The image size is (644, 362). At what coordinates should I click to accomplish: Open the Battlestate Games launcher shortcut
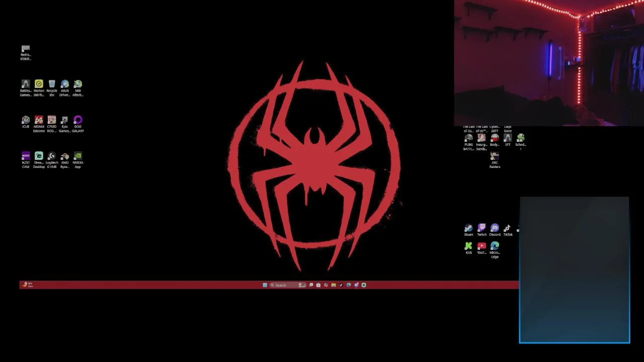26,88
